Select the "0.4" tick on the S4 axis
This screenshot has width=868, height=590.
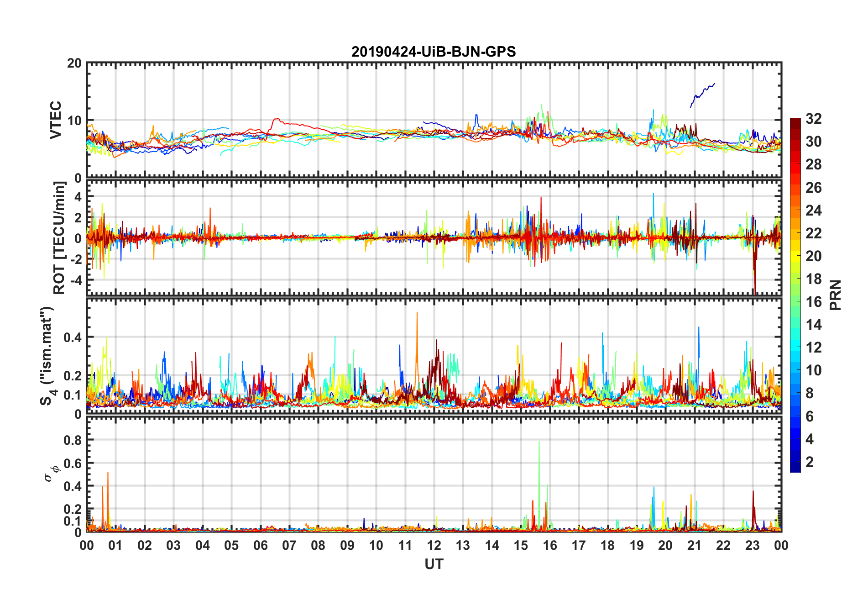(73, 337)
